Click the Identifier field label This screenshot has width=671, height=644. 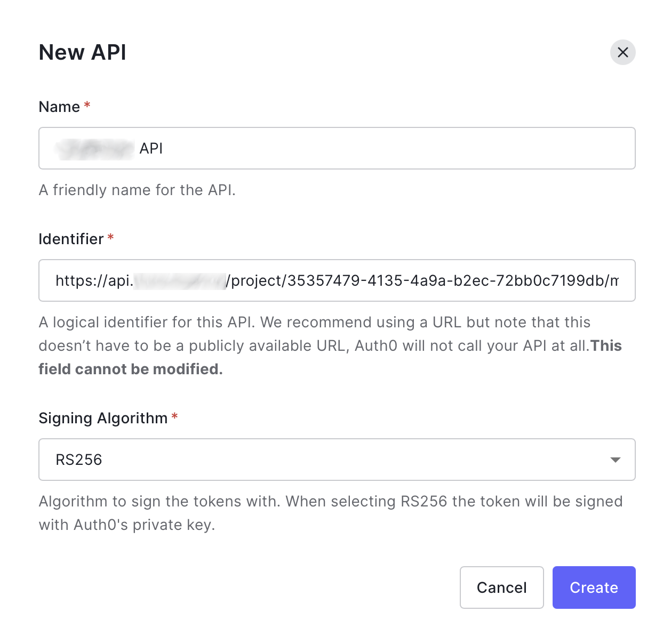[71, 239]
